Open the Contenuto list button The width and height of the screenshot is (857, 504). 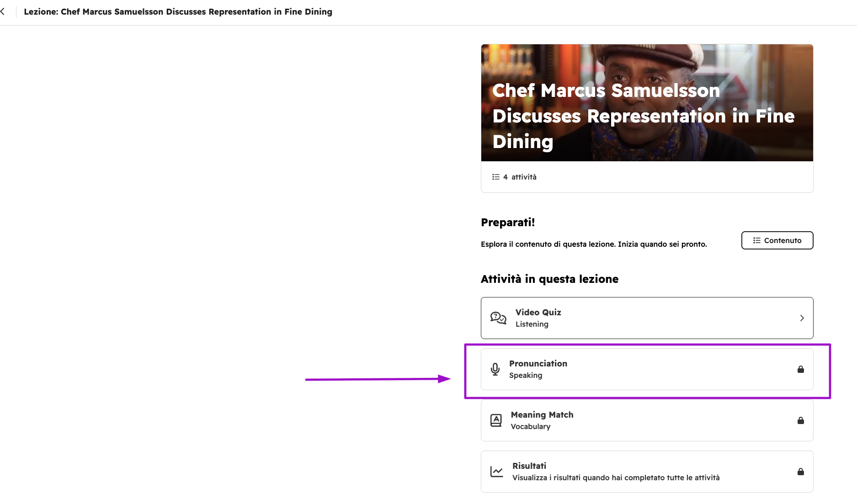click(777, 240)
